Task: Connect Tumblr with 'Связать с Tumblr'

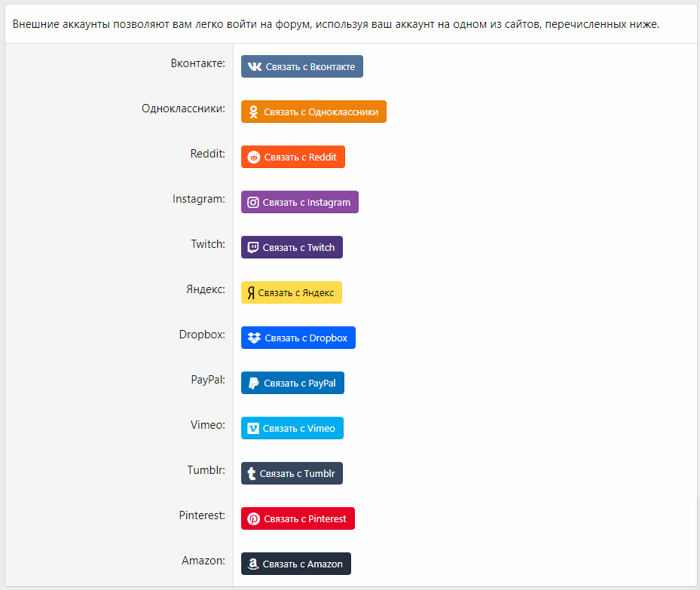Action: point(292,473)
